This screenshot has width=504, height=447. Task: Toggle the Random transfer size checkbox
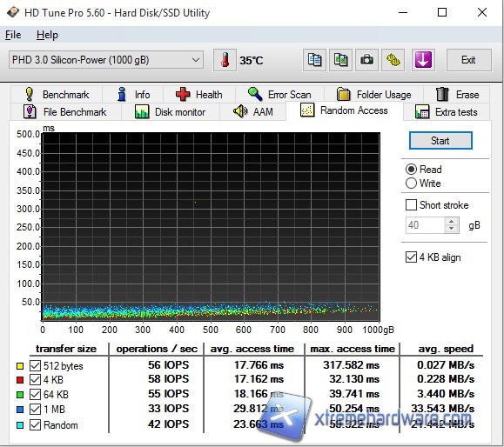[35, 425]
